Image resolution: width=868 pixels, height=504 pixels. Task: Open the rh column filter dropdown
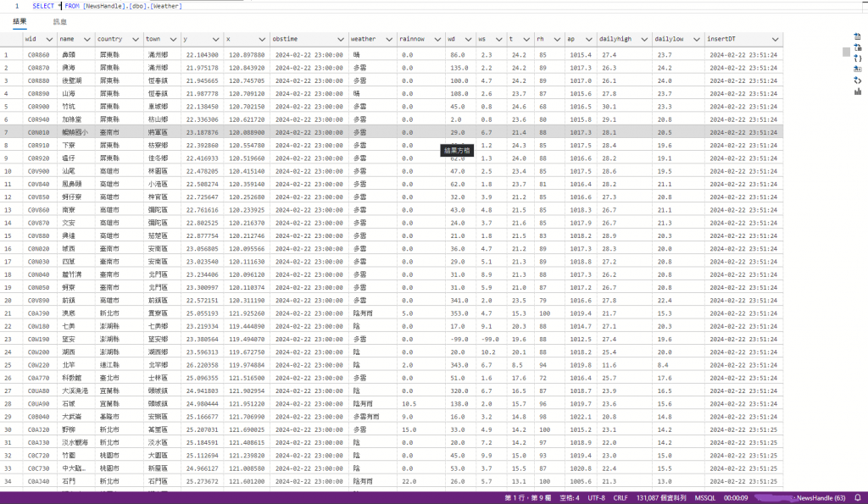pyautogui.click(x=557, y=39)
